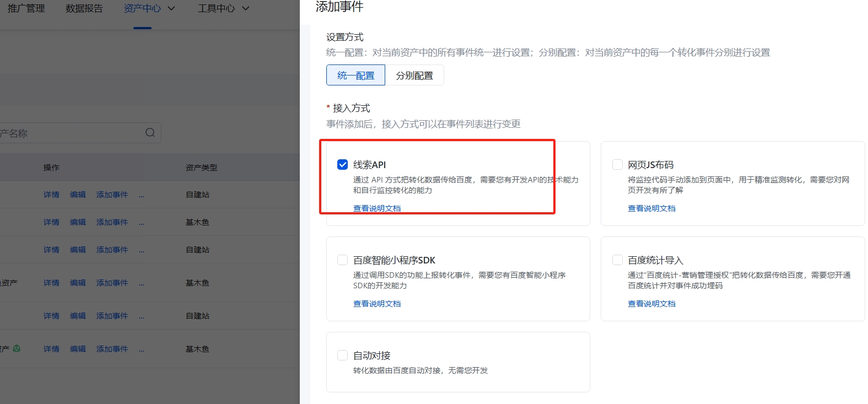
Task: Uncheck the 线索API checkbox
Action: pos(342,165)
